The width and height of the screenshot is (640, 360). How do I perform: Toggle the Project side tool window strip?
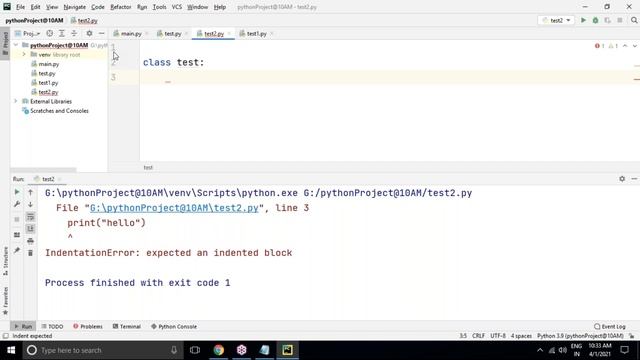click(5, 43)
